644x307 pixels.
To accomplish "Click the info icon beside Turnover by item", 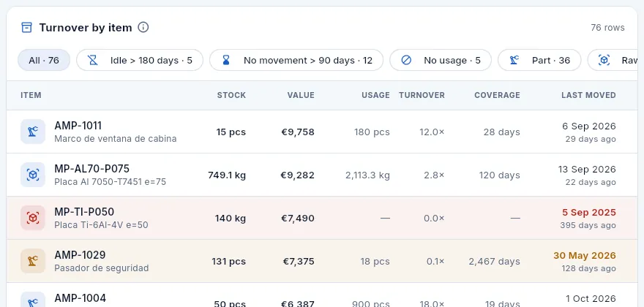I will point(143,28).
